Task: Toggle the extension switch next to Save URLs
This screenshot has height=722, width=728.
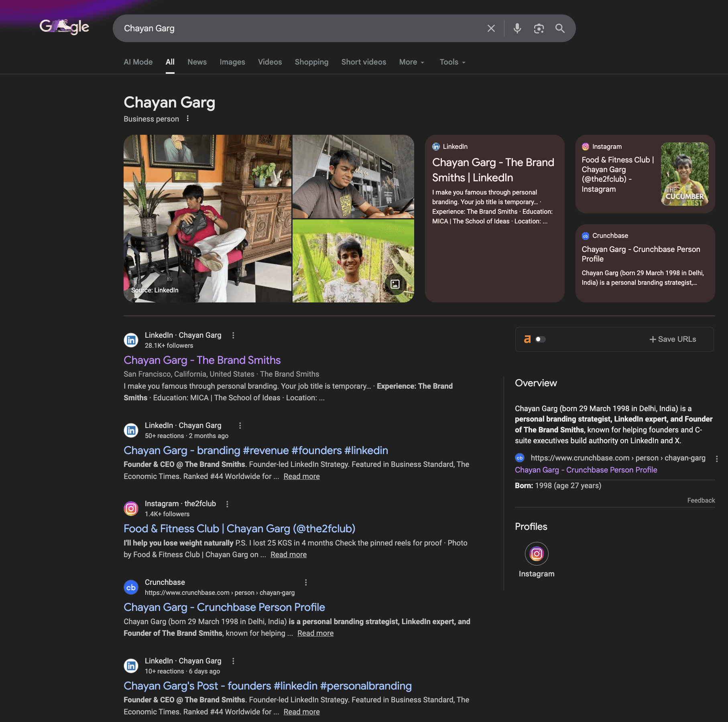Action: [541, 339]
